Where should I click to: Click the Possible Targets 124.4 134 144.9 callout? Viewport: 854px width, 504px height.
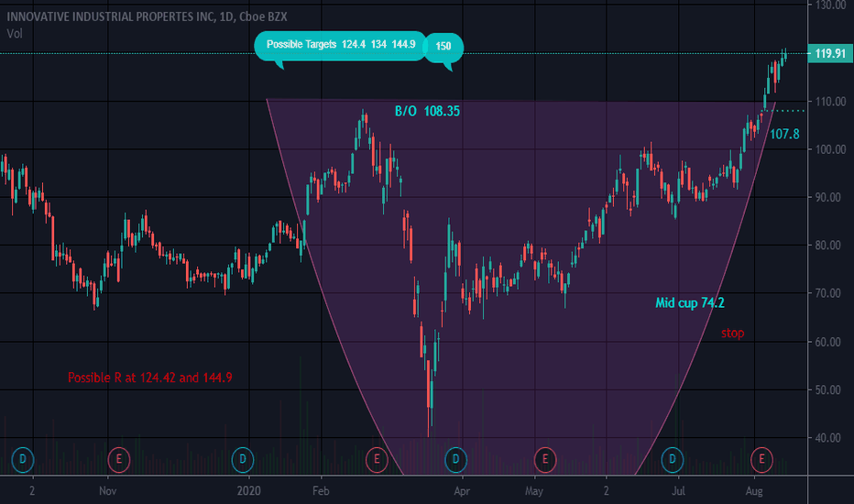tap(340, 45)
